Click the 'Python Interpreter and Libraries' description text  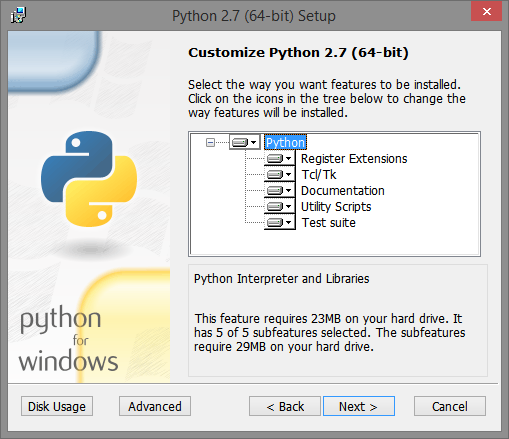coord(282,279)
